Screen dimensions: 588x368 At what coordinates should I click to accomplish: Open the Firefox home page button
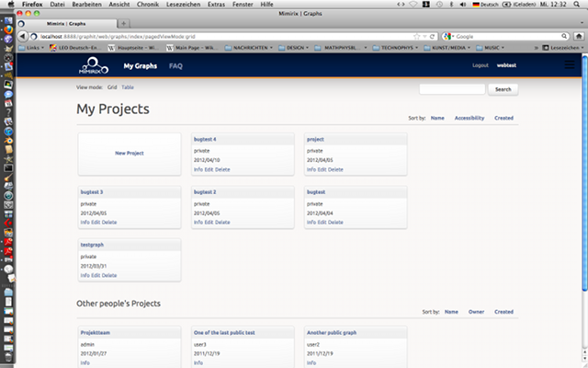pyautogui.click(x=579, y=37)
